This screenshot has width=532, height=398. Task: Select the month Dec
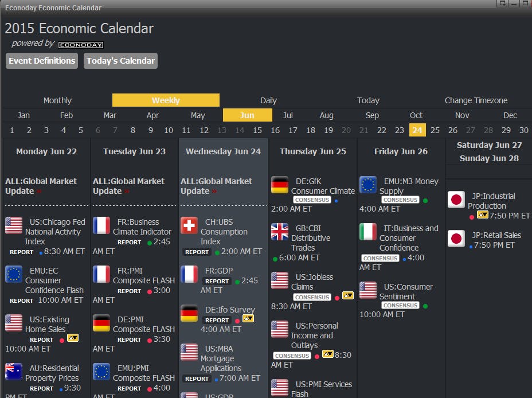pos(510,115)
